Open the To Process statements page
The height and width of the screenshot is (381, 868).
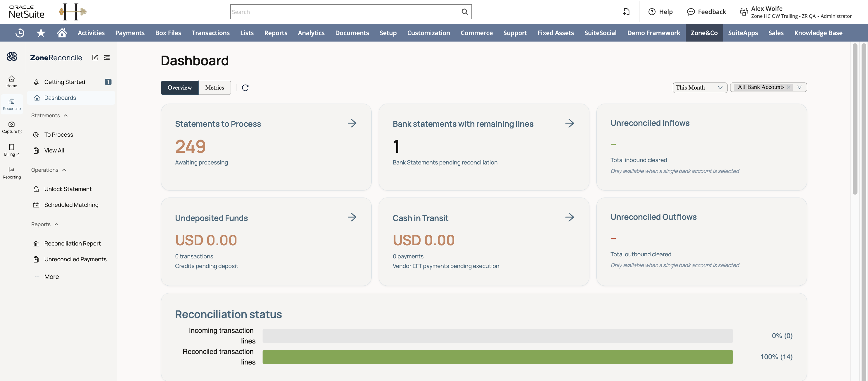coord(71,135)
